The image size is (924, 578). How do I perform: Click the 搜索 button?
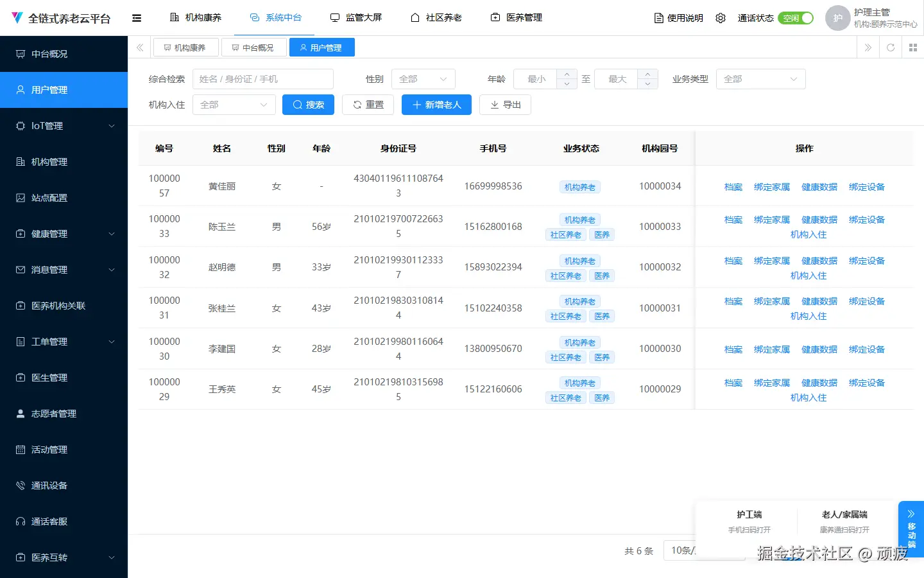308,105
